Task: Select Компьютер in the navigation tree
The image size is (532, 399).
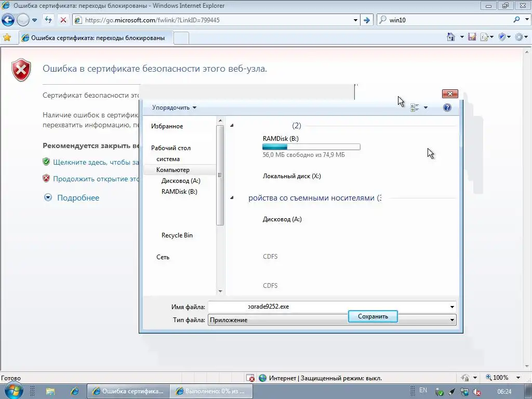Action: tap(172, 170)
